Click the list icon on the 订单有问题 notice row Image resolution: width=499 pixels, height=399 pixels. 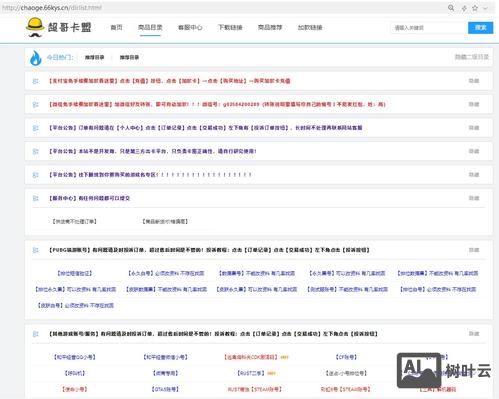[35, 128]
